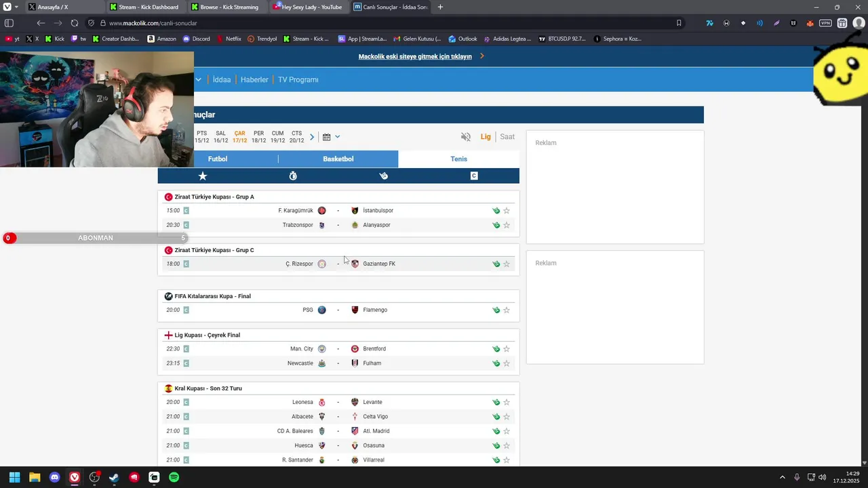
Task: Favorite the Man. City - Brentford match
Action: tap(507, 349)
